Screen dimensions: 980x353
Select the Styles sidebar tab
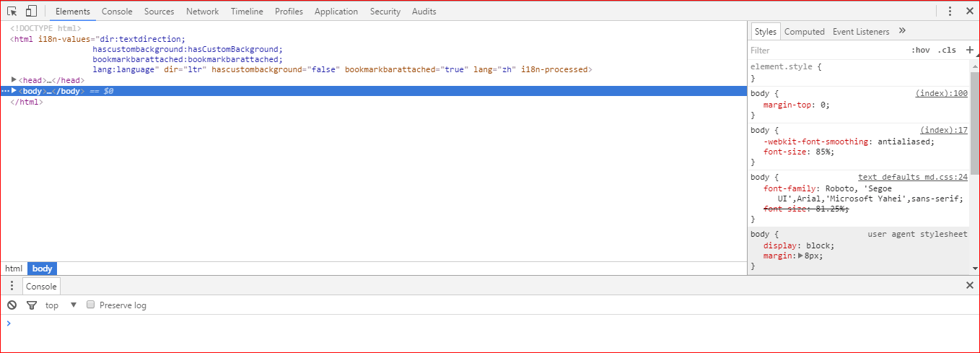click(765, 31)
